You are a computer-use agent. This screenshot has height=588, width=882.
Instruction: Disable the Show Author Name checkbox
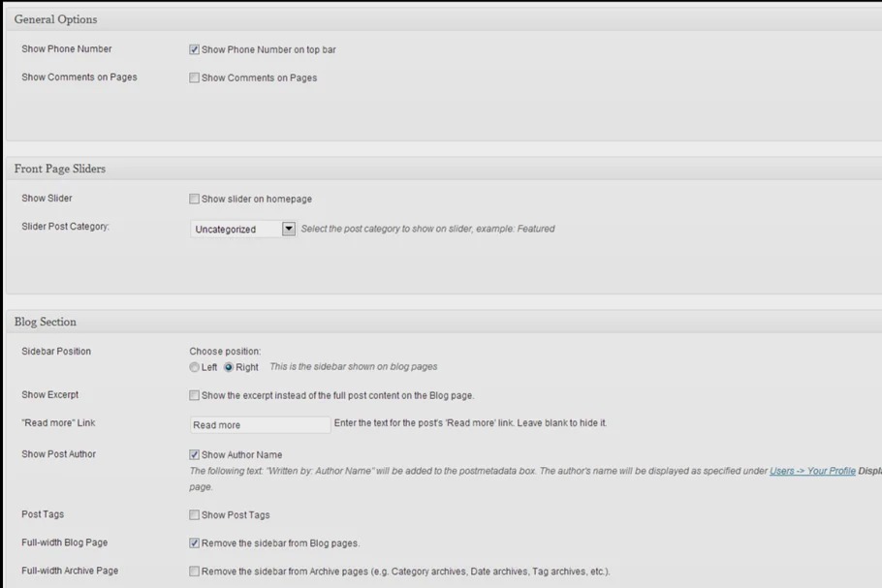195,454
